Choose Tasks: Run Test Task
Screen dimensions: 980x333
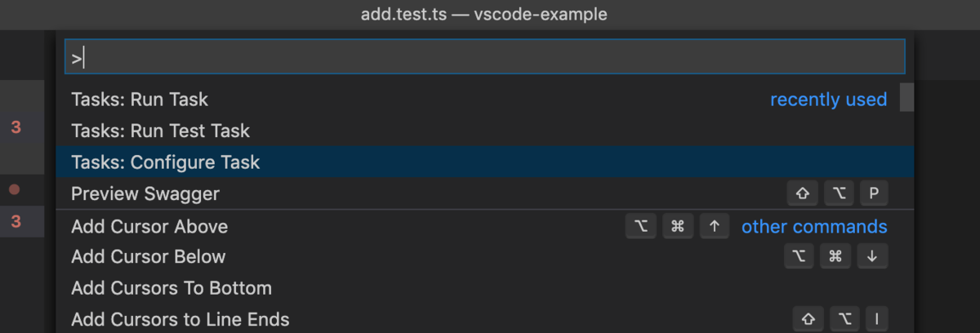coord(160,131)
